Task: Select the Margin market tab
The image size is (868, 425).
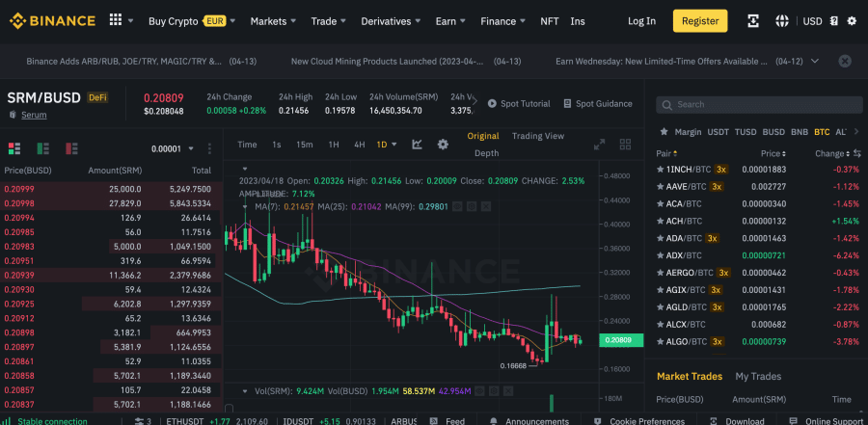Action: (688, 132)
